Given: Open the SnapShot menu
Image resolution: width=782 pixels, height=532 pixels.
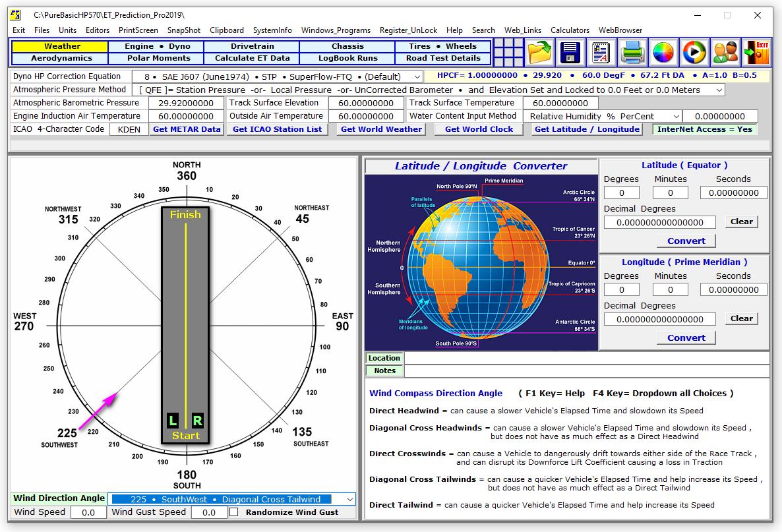Looking at the screenshot, I should coord(183,30).
